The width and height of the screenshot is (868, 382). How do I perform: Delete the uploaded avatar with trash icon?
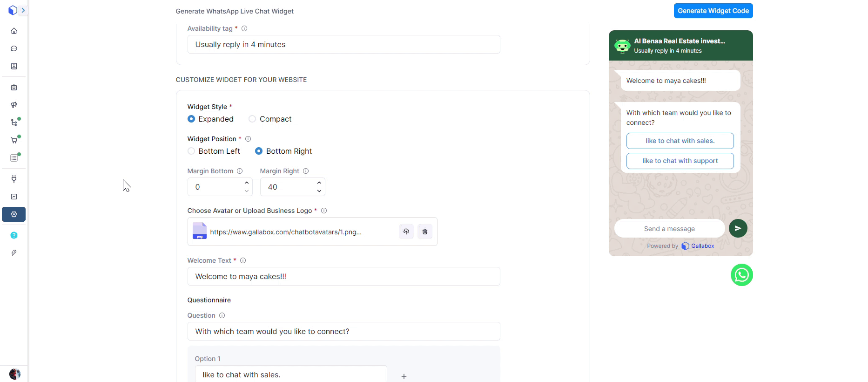point(425,232)
